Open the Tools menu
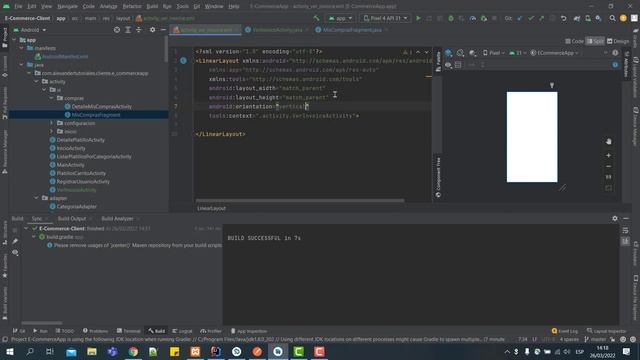The image size is (640, 360). pos(182,7)
